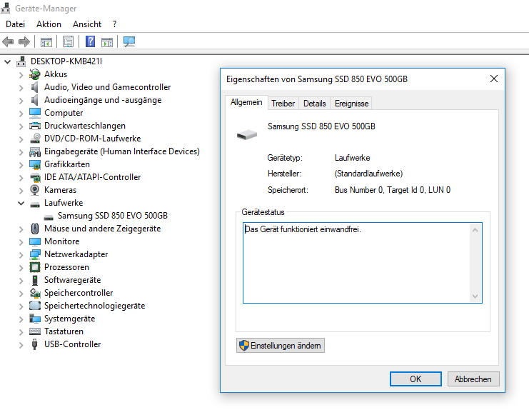Screen dimensions: 529x420
Task: Click the Forward arrow toolbar icon
Action: [24, 42]
